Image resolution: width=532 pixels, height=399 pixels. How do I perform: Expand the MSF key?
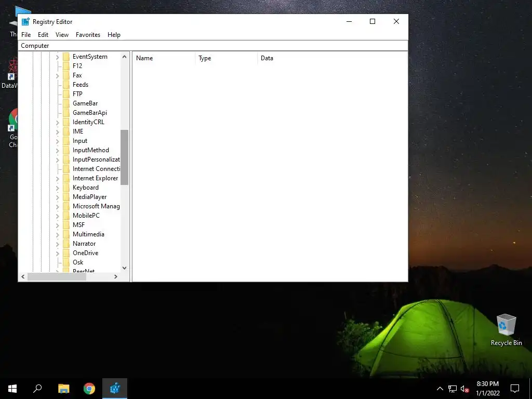tap(57, 225)
